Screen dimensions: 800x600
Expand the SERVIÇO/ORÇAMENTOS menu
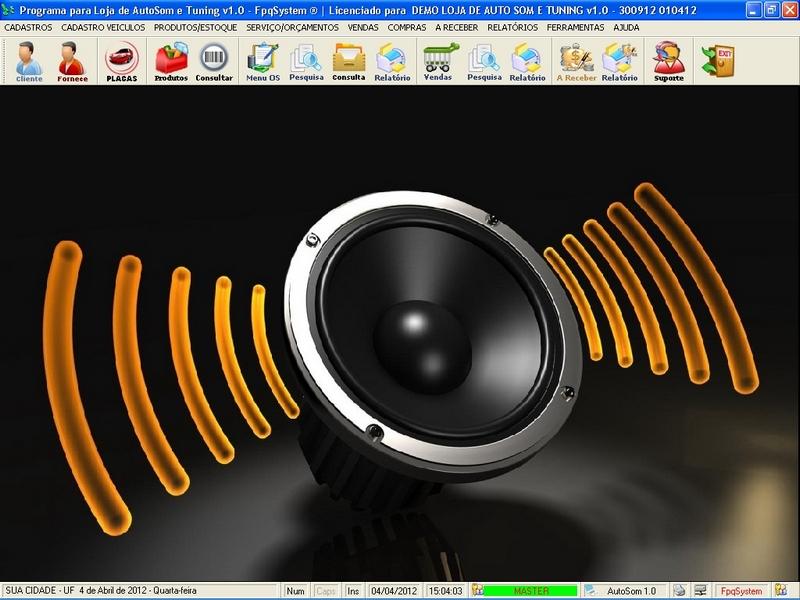292,28
